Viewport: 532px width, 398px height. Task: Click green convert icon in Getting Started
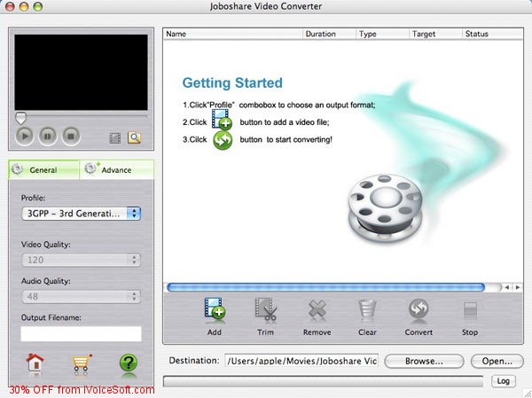click(223, 140)
